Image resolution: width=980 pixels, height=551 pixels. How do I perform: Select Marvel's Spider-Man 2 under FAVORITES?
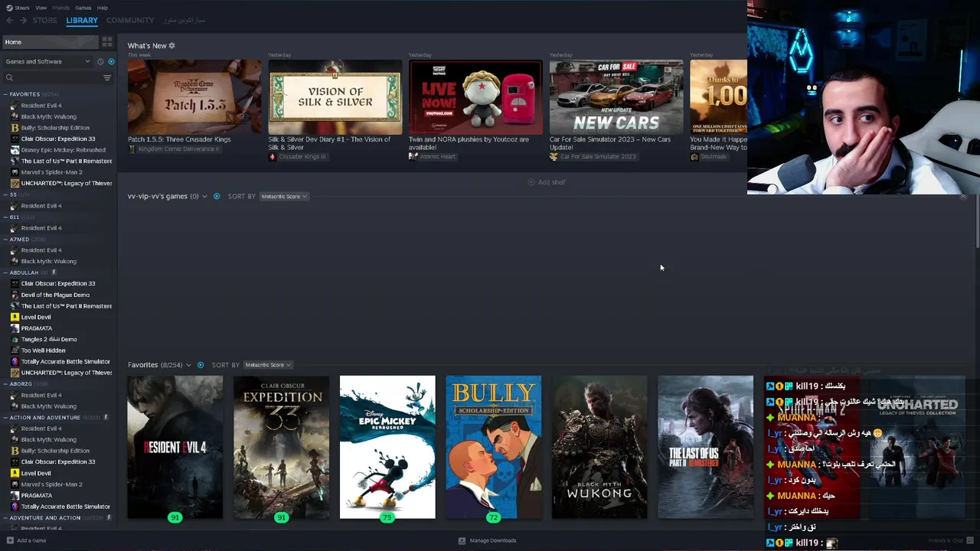tap(51, 172)
